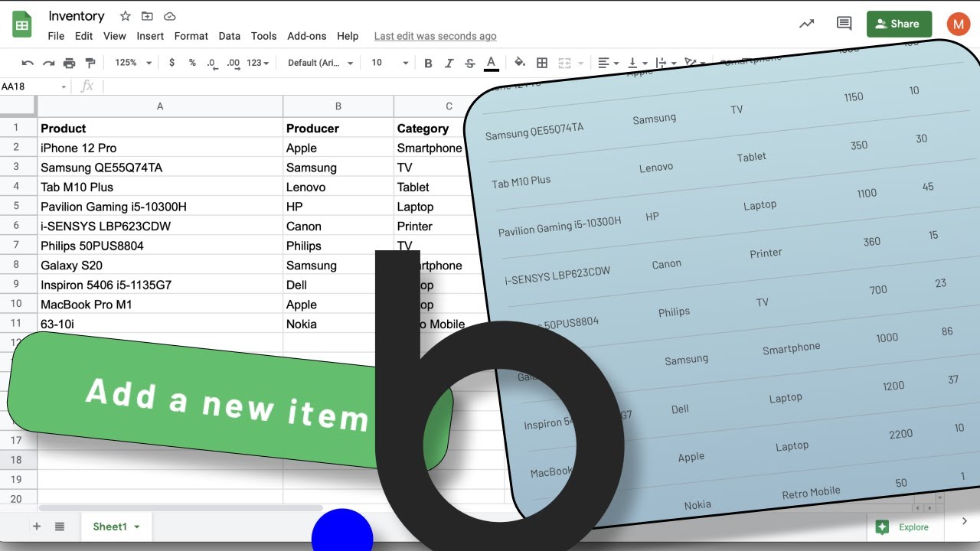Toggle strikethrough formatting
The width and height of the screenshot is (980, 551).
(x=469, y=63)
